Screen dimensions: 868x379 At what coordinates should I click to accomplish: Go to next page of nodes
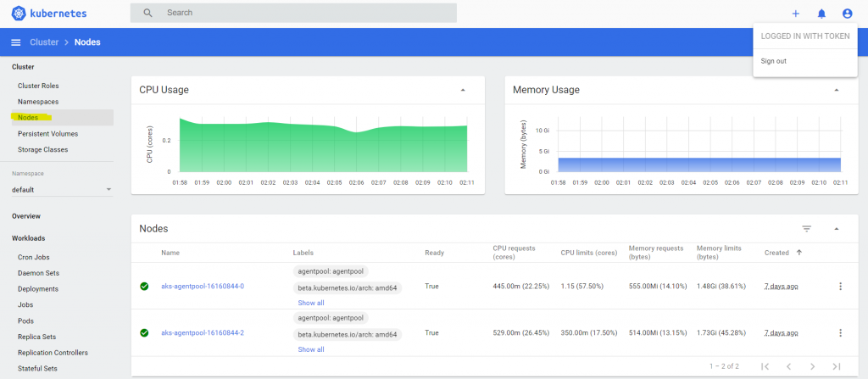click(x=813, y=366)
